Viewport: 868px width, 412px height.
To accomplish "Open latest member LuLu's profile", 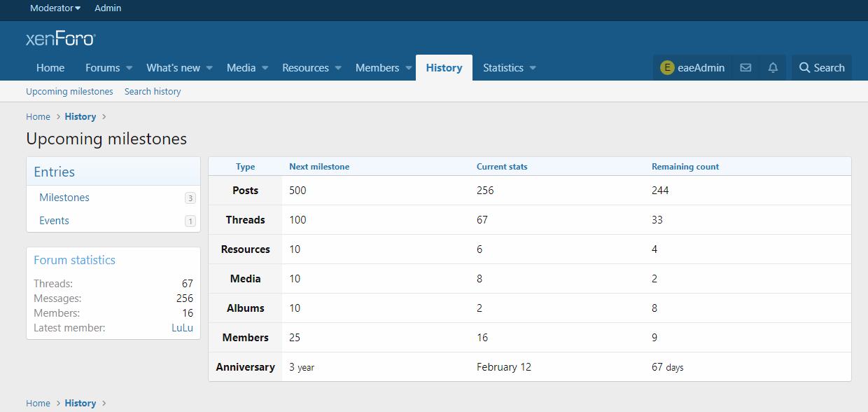I will click(182, 328).
